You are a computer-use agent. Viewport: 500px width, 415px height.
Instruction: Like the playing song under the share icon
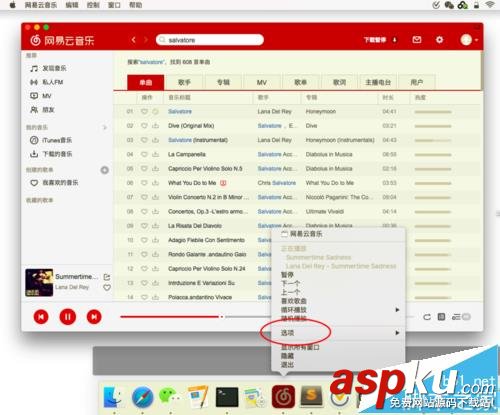tap(107, 287)
